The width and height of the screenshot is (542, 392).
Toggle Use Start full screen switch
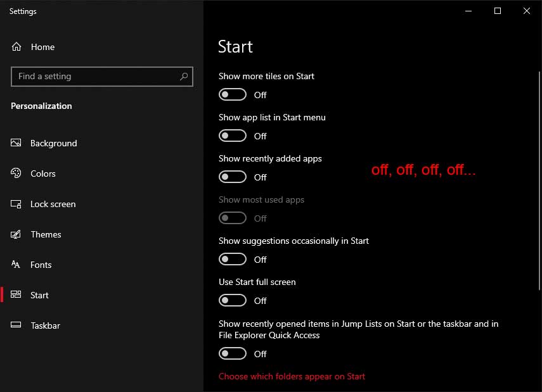tap(232, 300)
